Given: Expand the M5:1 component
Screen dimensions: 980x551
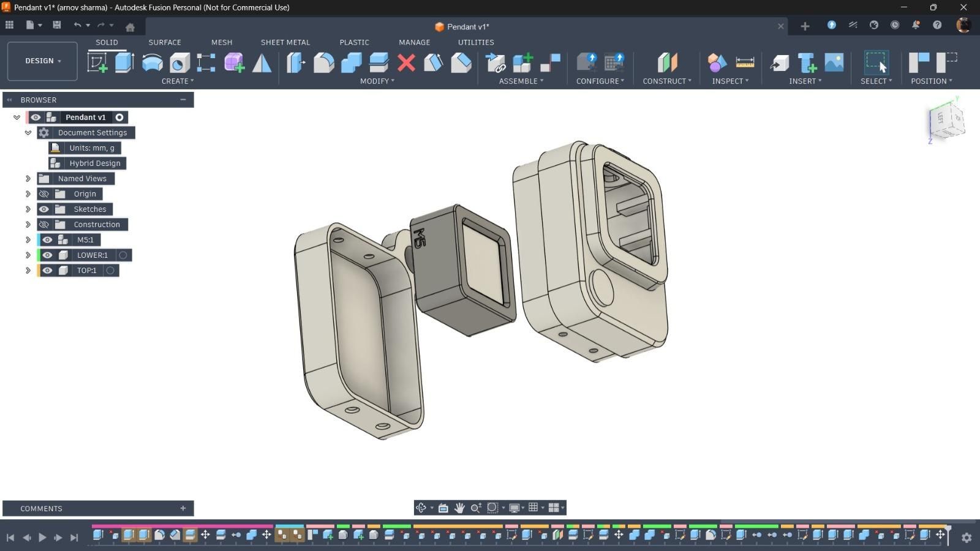Looking at the screenshot, I should [28, 240].
